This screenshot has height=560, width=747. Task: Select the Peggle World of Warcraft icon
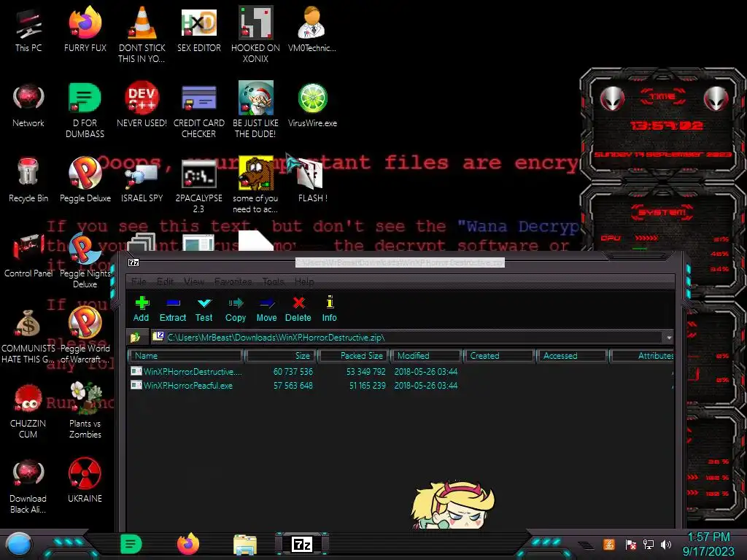(x=85, y=335)
